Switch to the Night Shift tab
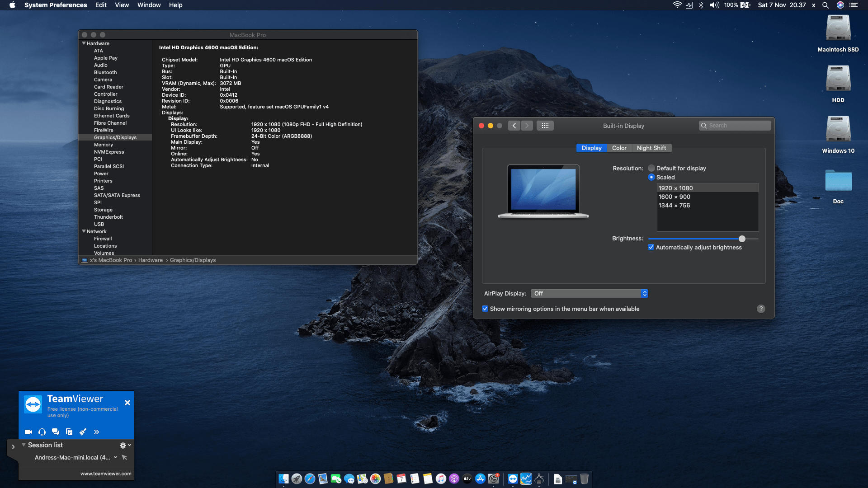This screenshot has width=868, height=488. [651, 148]
